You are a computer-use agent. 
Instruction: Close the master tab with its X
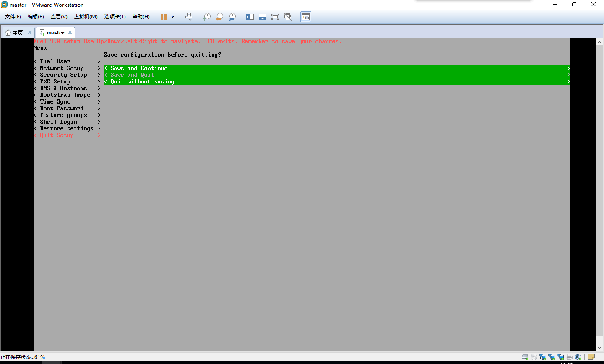[x=70, y=32]
